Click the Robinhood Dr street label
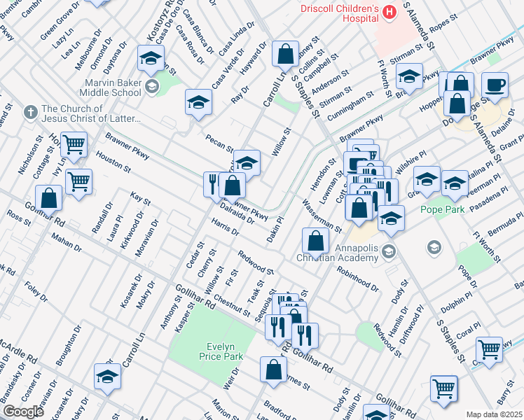Screen dimensions: 524x420 coord(358,279)
